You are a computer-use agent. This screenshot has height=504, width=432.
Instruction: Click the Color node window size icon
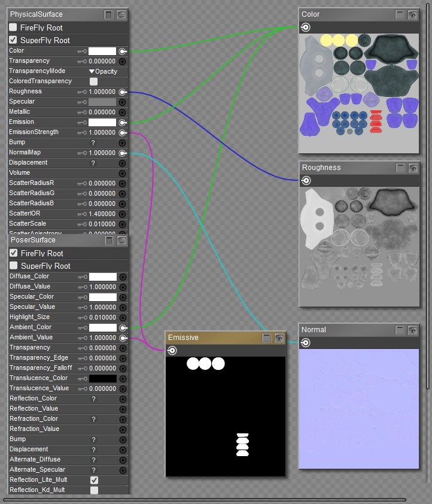(400, 14)
